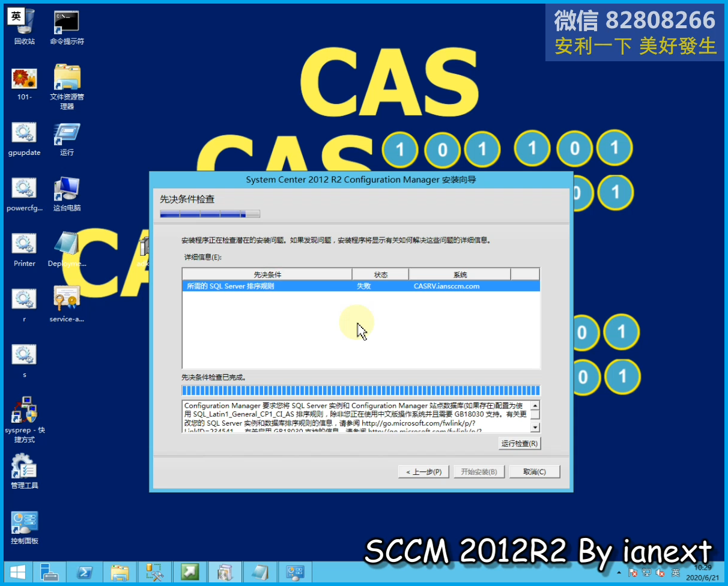Select the desktop icon labeled r
This screenshot has width=728, height=586.
click(x=25, y=306)
